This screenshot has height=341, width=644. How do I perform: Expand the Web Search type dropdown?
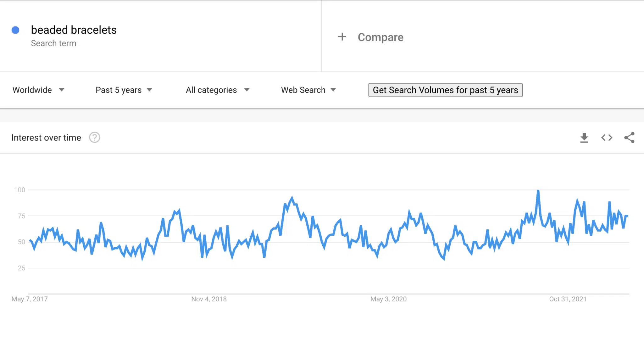tap(308, 90)
